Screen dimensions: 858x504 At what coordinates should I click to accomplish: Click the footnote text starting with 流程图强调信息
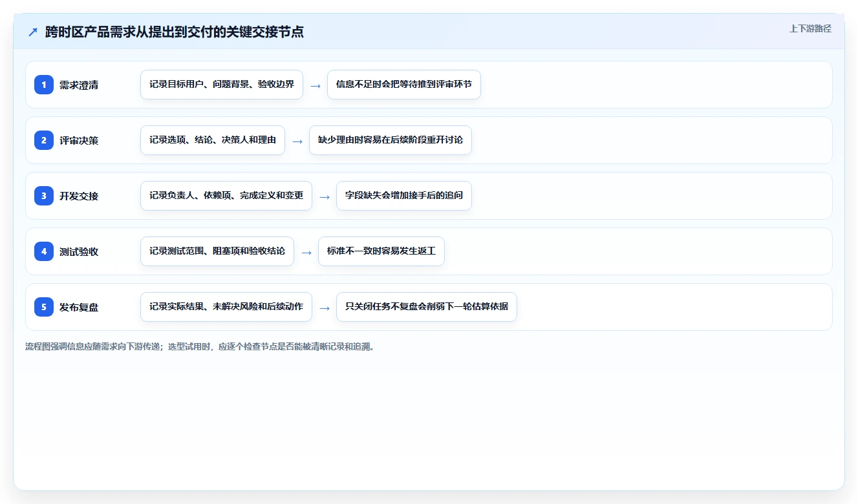coord(200,346)
